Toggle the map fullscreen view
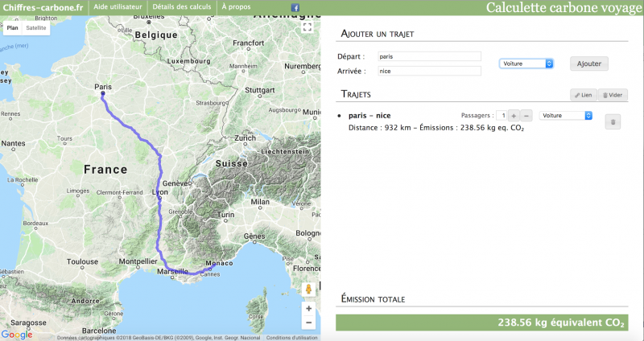Screen dimensions: 644x341 308,27
